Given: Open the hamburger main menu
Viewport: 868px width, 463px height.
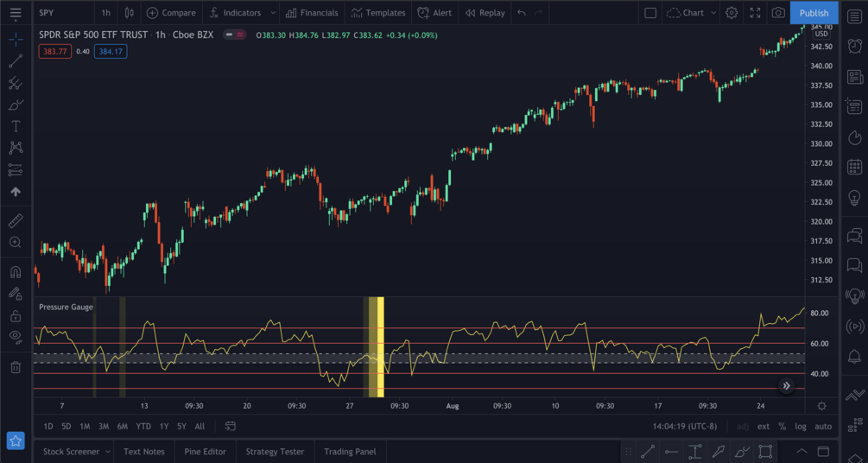Looking at the screenshot, I should 16,13.
